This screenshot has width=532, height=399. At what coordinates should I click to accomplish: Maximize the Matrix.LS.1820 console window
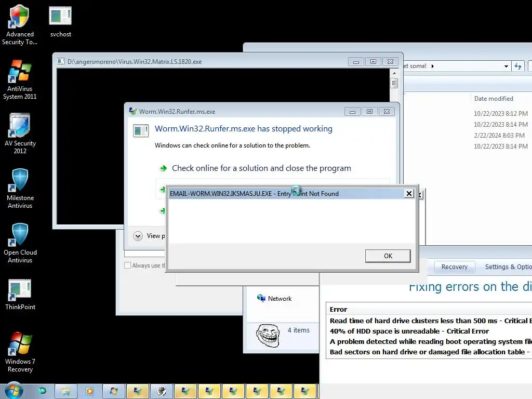pyautogui.click(x=373, y=62)
